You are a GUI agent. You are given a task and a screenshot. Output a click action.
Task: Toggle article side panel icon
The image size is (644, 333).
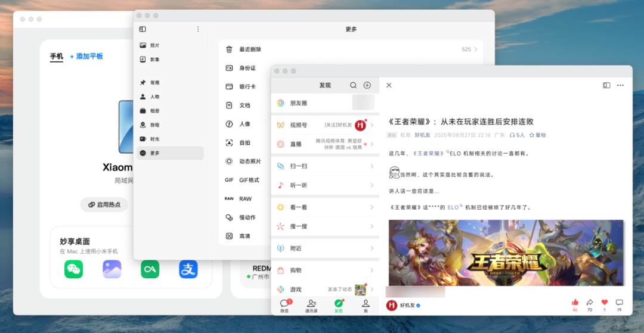point(606,85)
